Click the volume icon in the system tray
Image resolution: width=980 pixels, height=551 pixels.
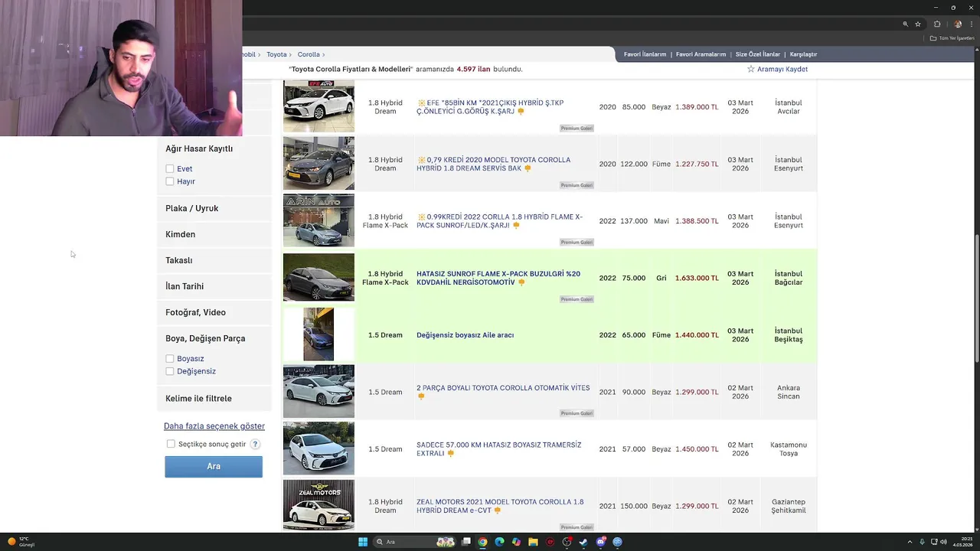click(x=943, y=542)
